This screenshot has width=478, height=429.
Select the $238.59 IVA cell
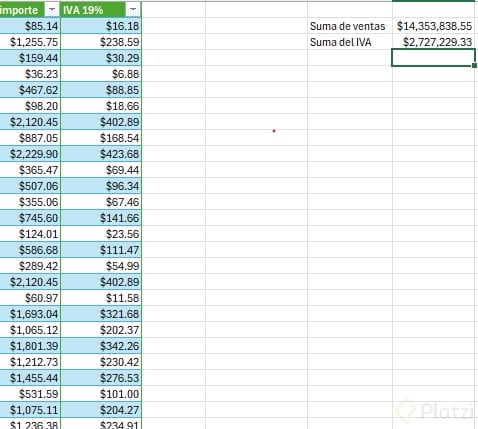101,42
